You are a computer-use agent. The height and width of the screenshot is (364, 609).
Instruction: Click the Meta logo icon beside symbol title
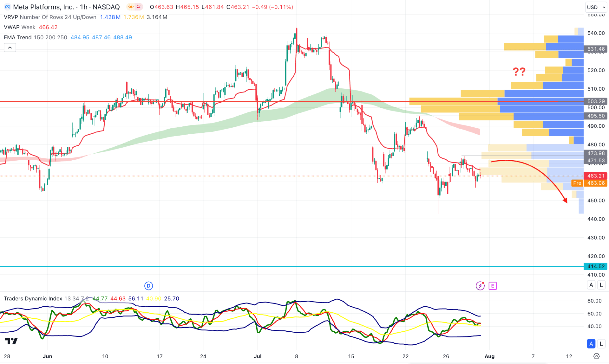coord(8,7)
